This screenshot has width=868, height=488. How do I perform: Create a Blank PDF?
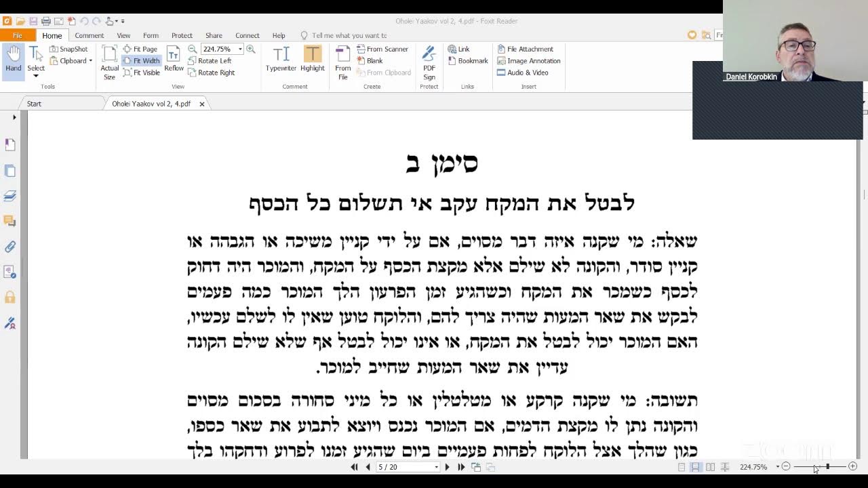tap(370, 61)
